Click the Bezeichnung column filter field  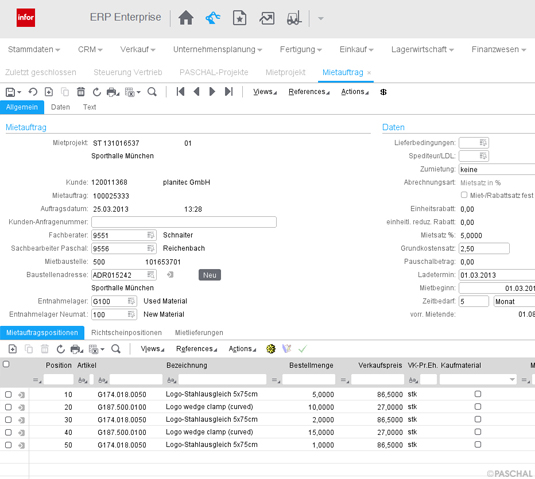click(222, 379)
